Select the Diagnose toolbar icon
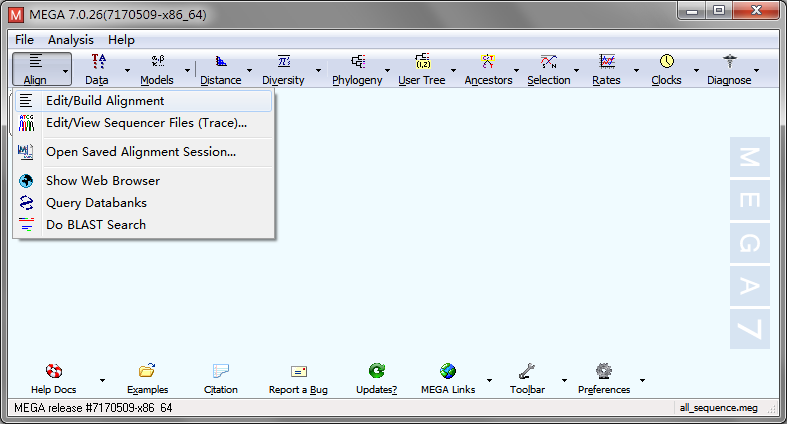The image size is (787, 424). [729, 62]
